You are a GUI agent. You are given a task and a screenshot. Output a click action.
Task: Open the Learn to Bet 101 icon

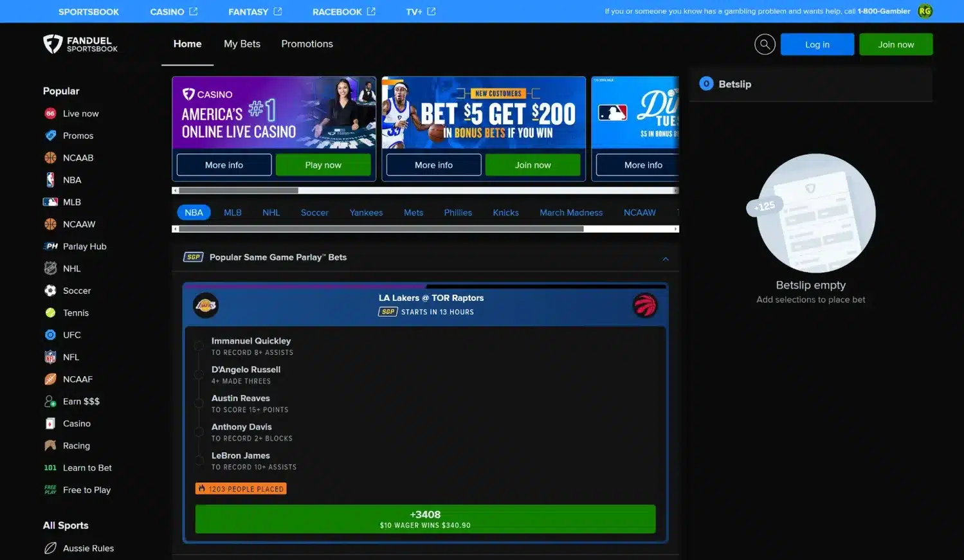point(50,468)
